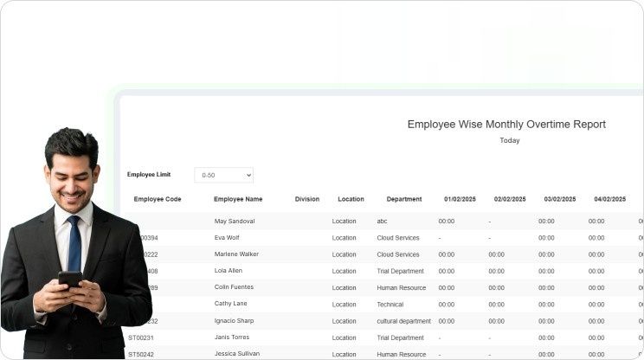
Task: Click Location cell in May Sandoval row
Action: [345, 222]
